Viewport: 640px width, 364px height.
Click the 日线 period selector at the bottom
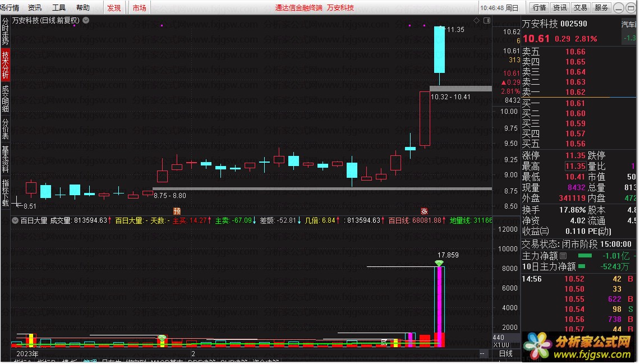pyautogui.click(x=506, y=353)
